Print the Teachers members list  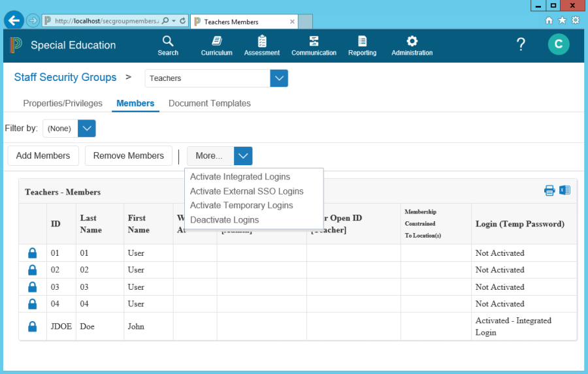(549, 191)
